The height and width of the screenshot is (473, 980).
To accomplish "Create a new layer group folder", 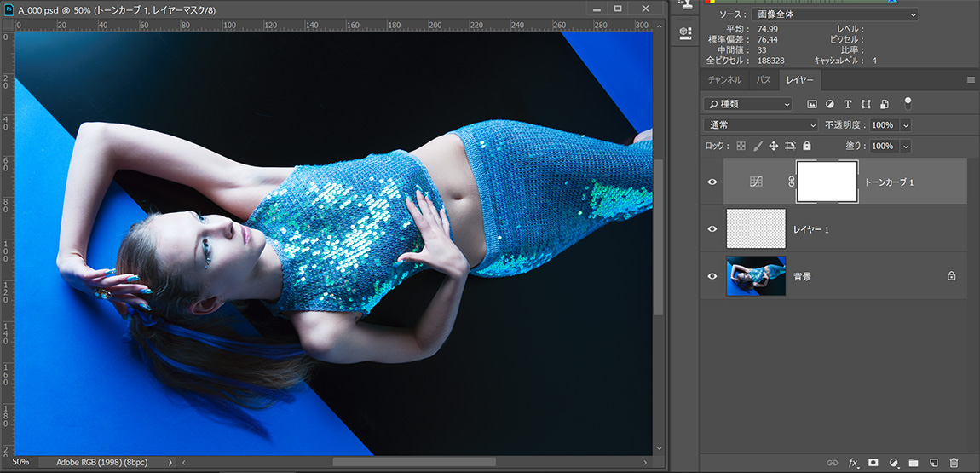I will point(914,463).
